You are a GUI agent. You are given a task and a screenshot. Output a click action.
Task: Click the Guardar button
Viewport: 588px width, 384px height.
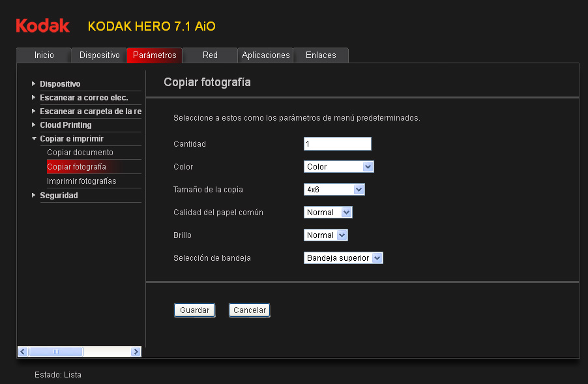[195, 310]
